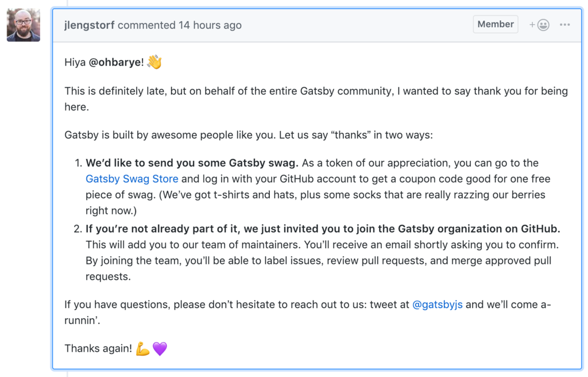This screenshot has width=588, height=377.
Task: Click the "Hiya" greeting word
Action: (x=75, y=63)
